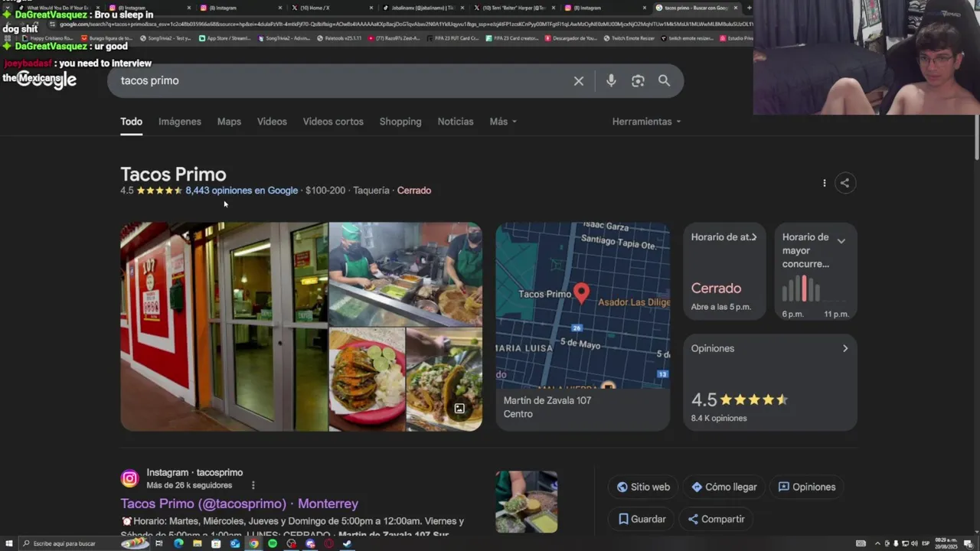Viewport: 980px width, 551px height.
Task: Open the Instagram result thumbnail image
Action: (x=527, y=502)
